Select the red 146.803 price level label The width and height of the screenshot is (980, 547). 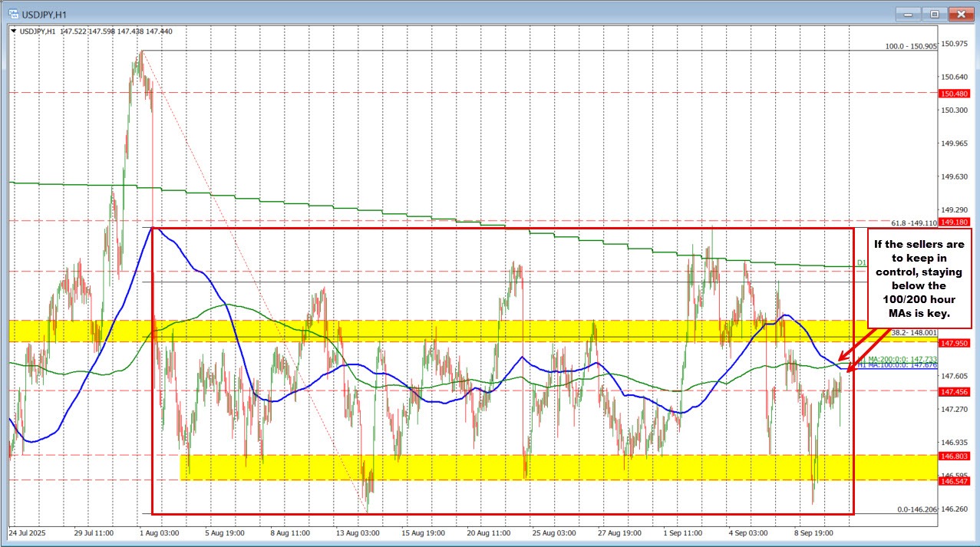[954, 456]
